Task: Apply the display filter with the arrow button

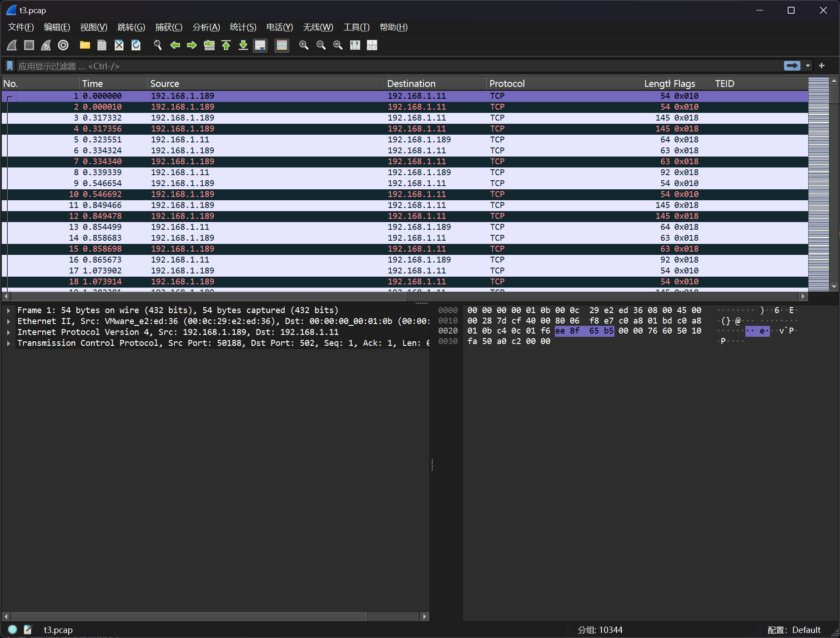Action: (792, 66)
